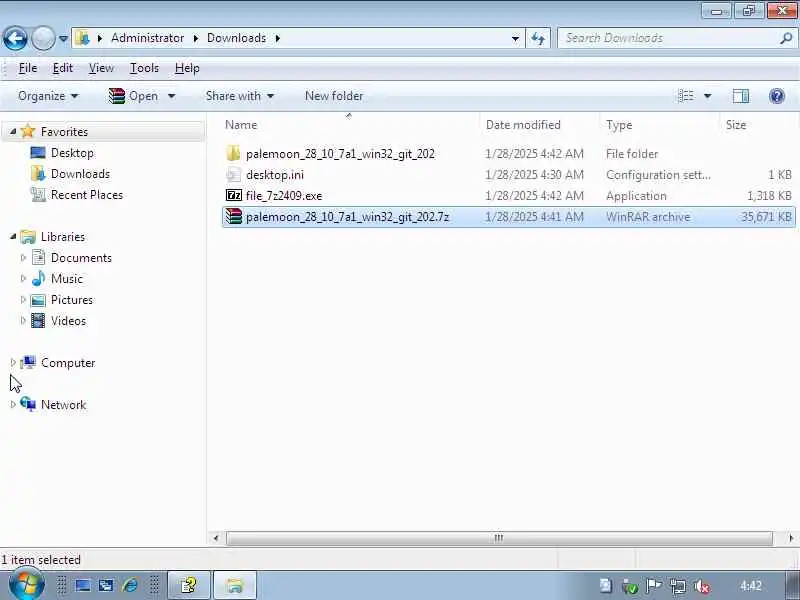Launch Internet Explorer from taskbar
Viewport: 800px width, 600px height.
coord(131,585)
